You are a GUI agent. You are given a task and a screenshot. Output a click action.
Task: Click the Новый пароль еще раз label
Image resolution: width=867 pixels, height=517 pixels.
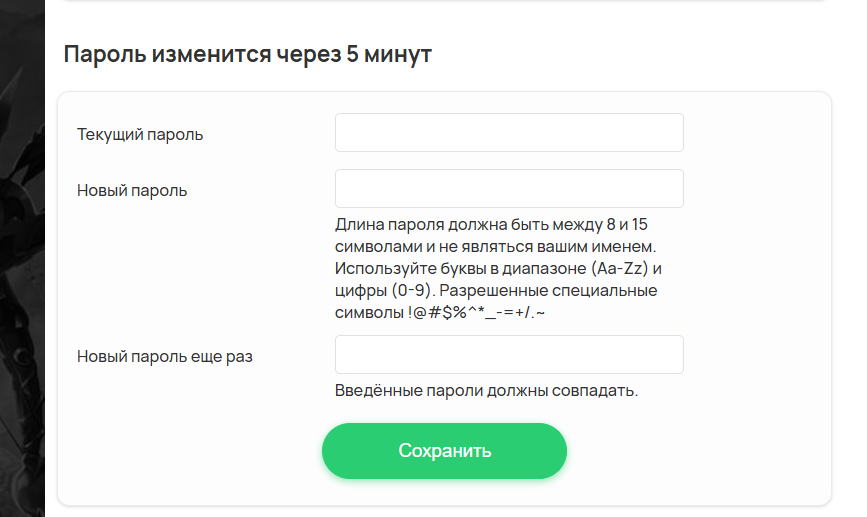tap(165, 356)
